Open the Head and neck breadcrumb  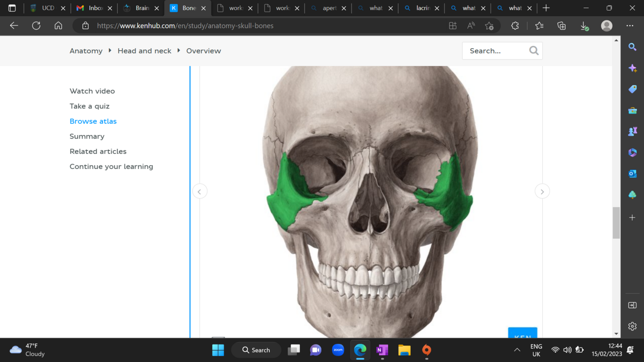coord(144,51)
